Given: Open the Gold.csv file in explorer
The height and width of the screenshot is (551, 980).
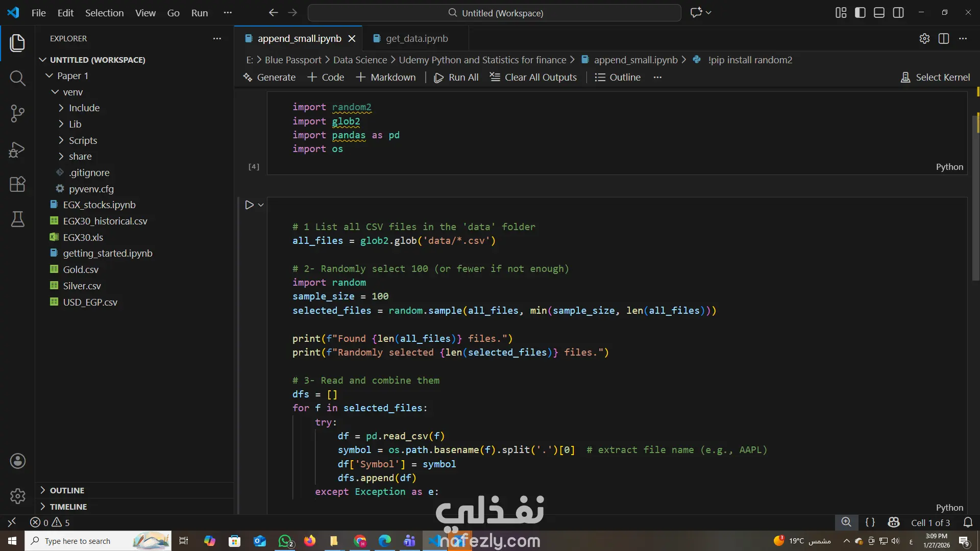Looking at the screenshot, I should (81, 270).
